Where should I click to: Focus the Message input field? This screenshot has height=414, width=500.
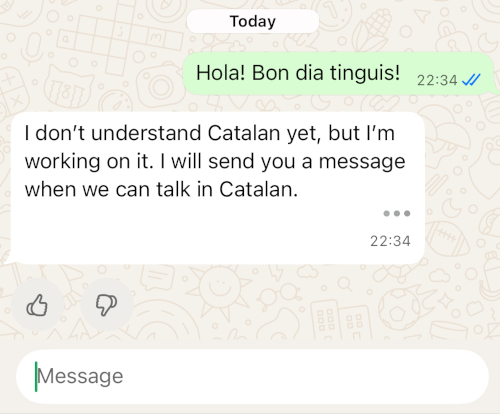(252, 376)
